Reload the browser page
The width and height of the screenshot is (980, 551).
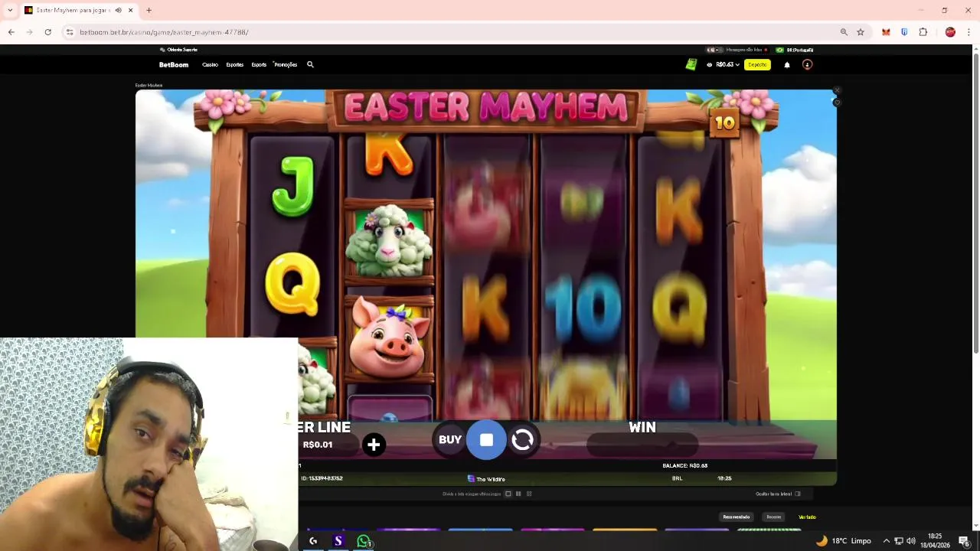(x=47, y=32)
